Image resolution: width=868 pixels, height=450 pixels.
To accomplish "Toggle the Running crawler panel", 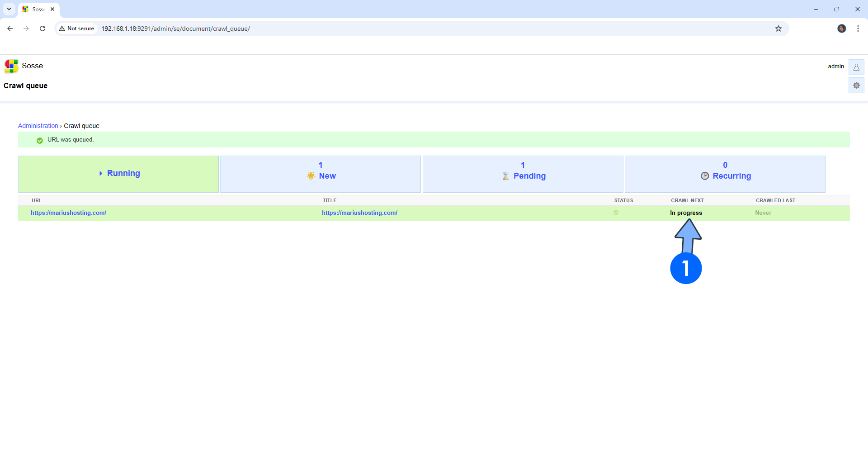I will [118, 174].
